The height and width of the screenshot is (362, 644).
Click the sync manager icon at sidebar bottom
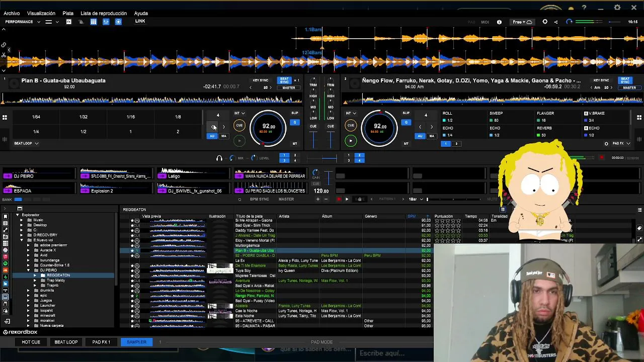(x=7, y=321)
